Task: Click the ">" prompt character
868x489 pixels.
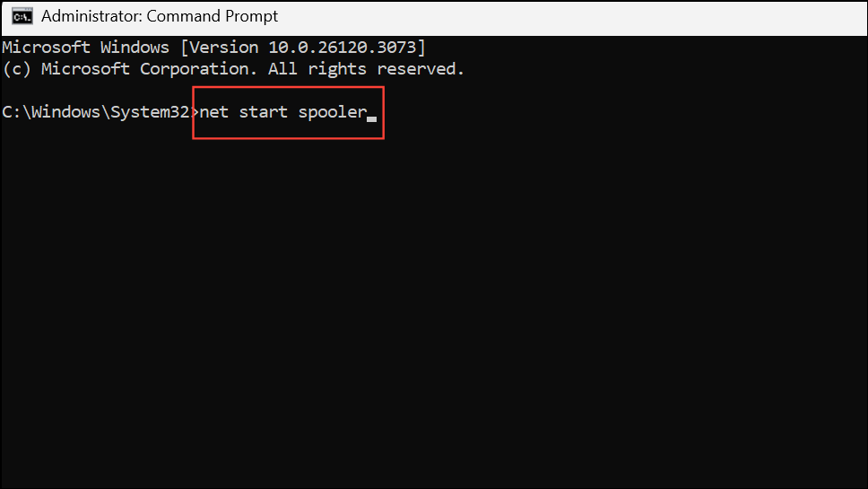Action: click(x=195, y=112)
